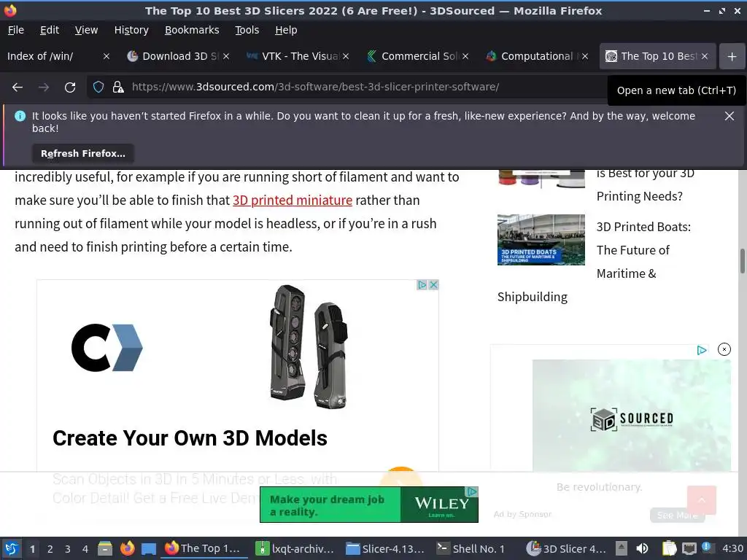Close the 'Download 3D S' tab
Image resolution: width=747 pixels, height=560 pixels.
coord(226,56)
